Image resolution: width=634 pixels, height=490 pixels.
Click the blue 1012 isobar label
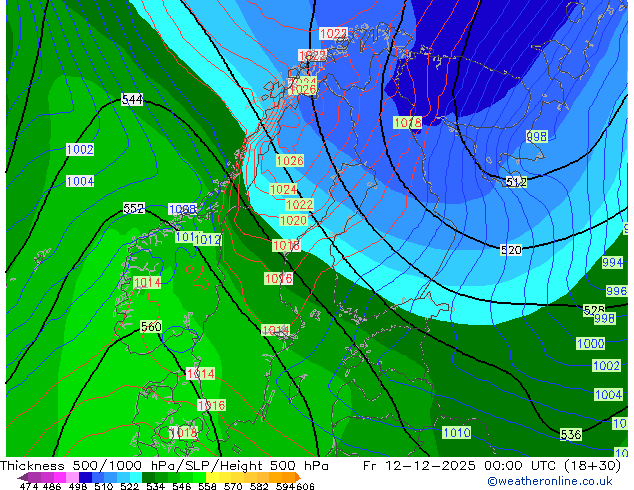pyautogui.click(x=207, y=239)
